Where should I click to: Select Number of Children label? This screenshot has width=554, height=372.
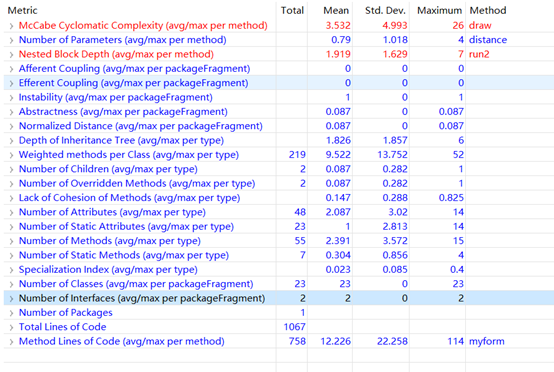coord(108,169)
